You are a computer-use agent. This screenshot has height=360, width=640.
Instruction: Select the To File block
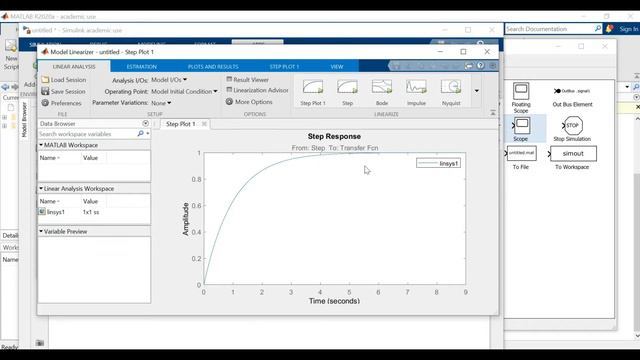[521, 158]
